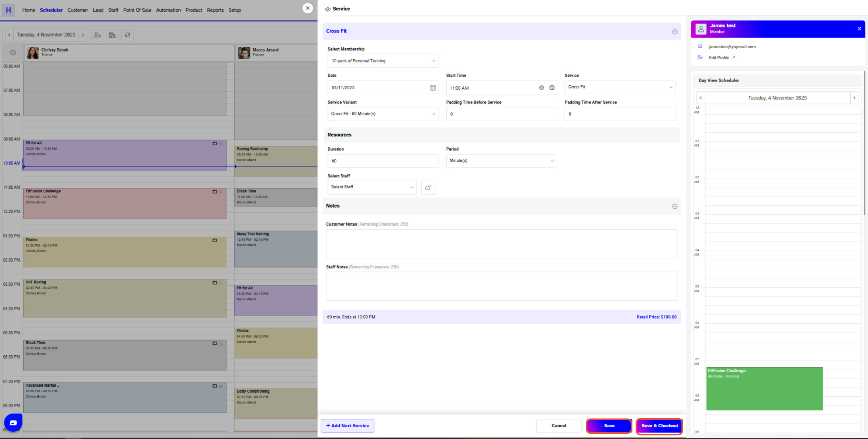Click the Edit Profile link
Image resolution: width=868 pixels, height=439 pixels.
pyautogui.click(x=719, y=58)
